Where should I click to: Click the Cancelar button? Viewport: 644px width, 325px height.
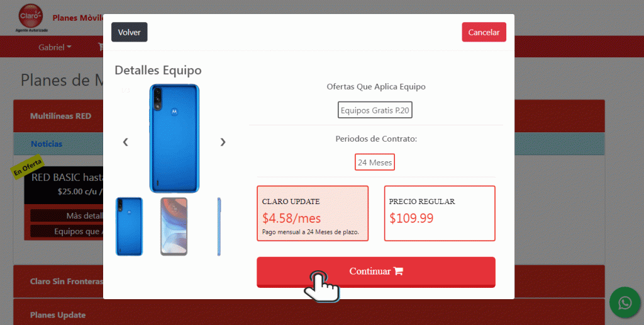click(484, 32)
